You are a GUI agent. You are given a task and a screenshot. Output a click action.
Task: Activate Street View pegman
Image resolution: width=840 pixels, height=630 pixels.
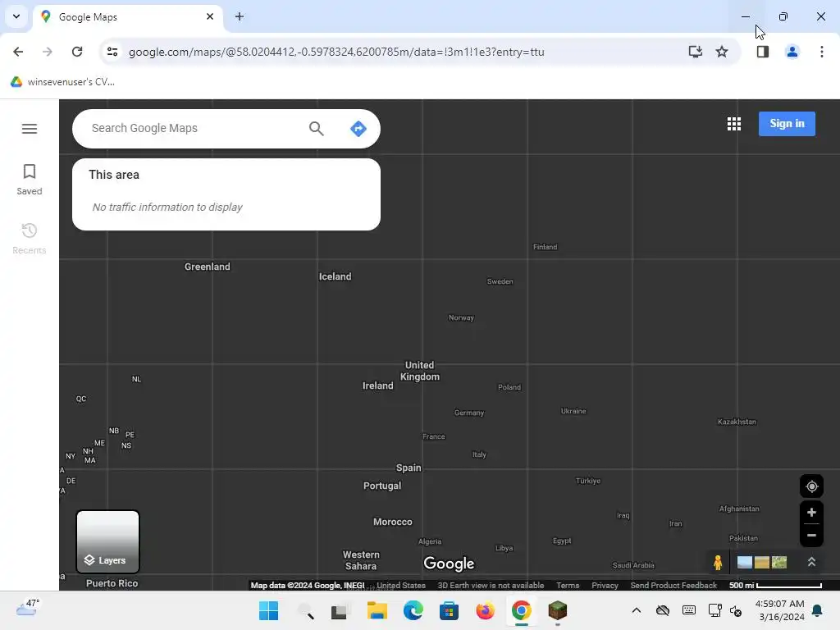click(x=717, y=563)
